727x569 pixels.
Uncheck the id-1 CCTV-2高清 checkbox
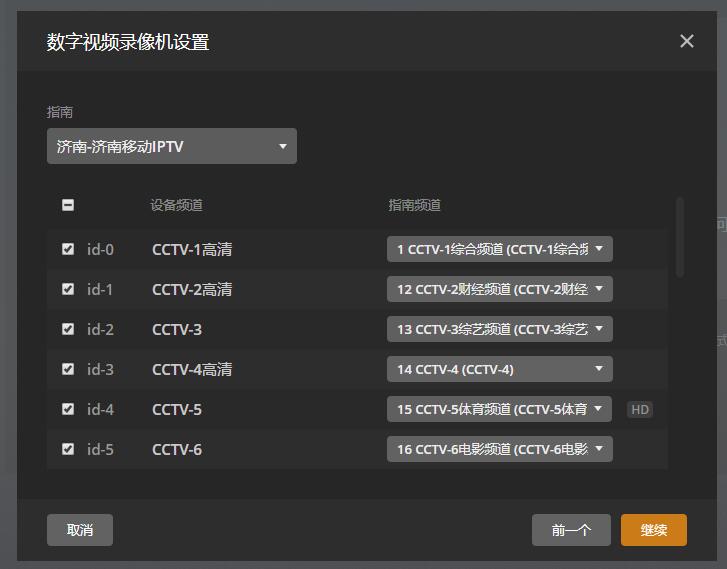coord(68,289)
